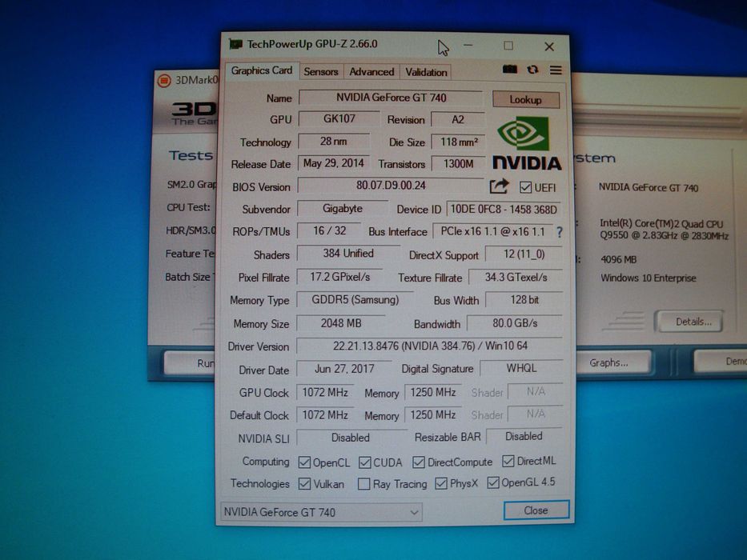The width and height of the screenshot is (747, 560).
Task: Click the Resizable BAR value Disabled
Action: pyautogui.click(x=524, y=436)
